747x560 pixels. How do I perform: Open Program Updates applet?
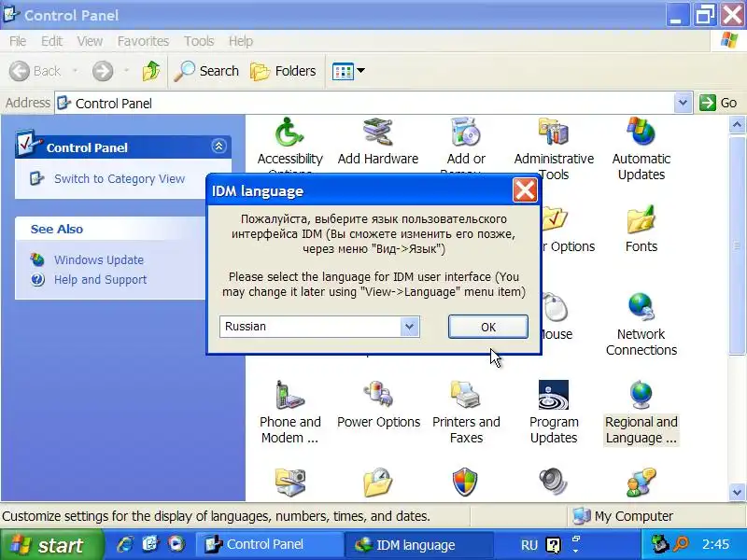(554, 413)
